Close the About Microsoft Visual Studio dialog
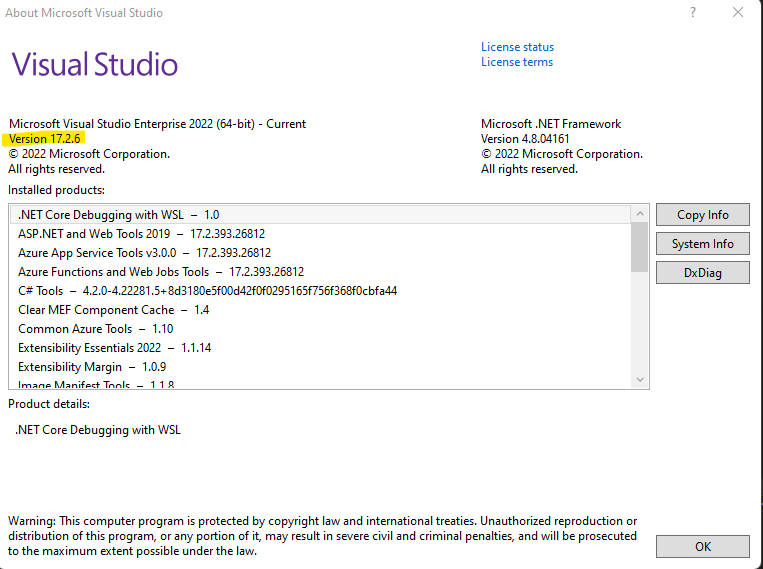The image size is (763, 569). tap(738, 12)
